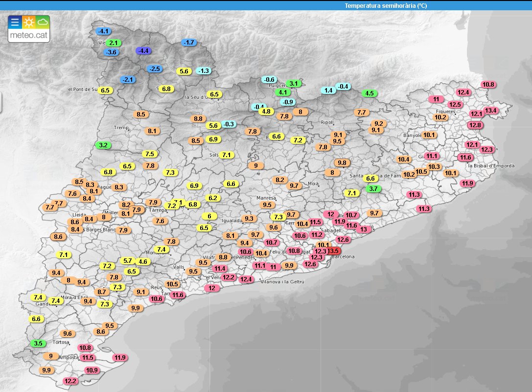This screenshot has width=532, height=392.
Task: Select the 13 marker on Maresme coast
Action: click(363, 229)
